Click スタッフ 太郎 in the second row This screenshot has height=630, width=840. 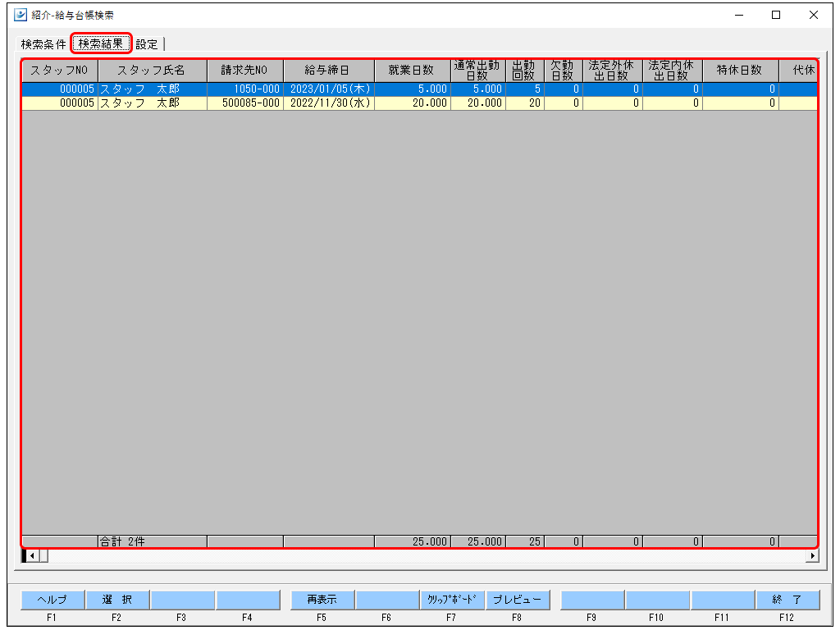152,103
